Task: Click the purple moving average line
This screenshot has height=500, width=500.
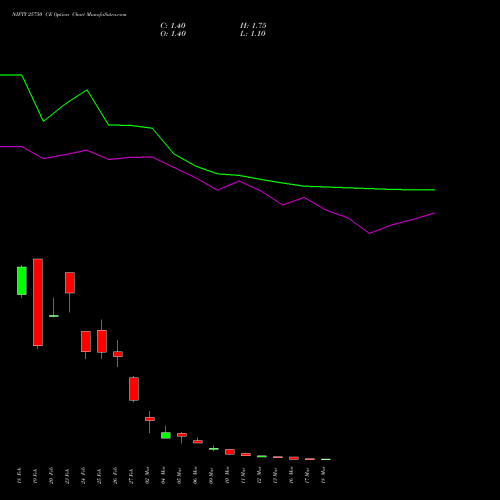Action: tap(217, 190)
